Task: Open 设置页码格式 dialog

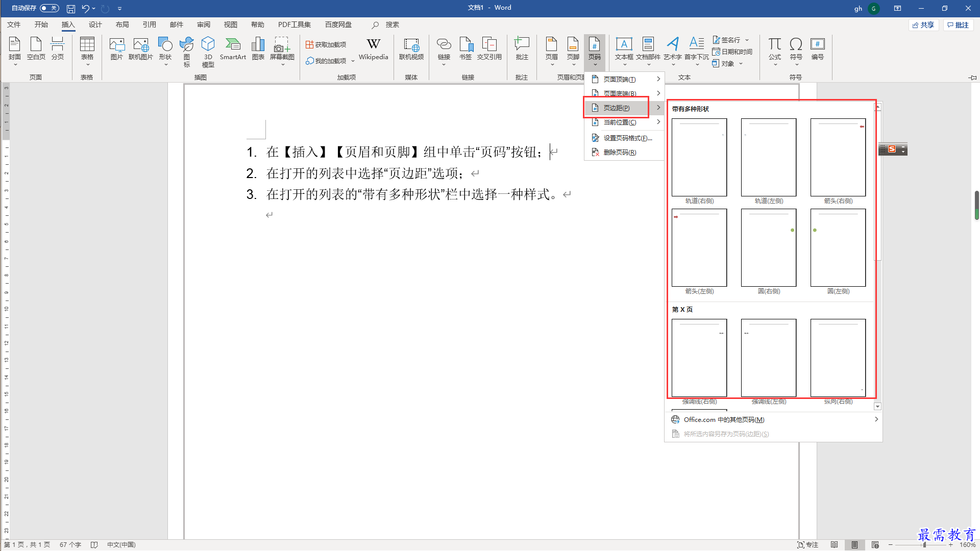Action: pyautogui.click(x=625, y=138)
